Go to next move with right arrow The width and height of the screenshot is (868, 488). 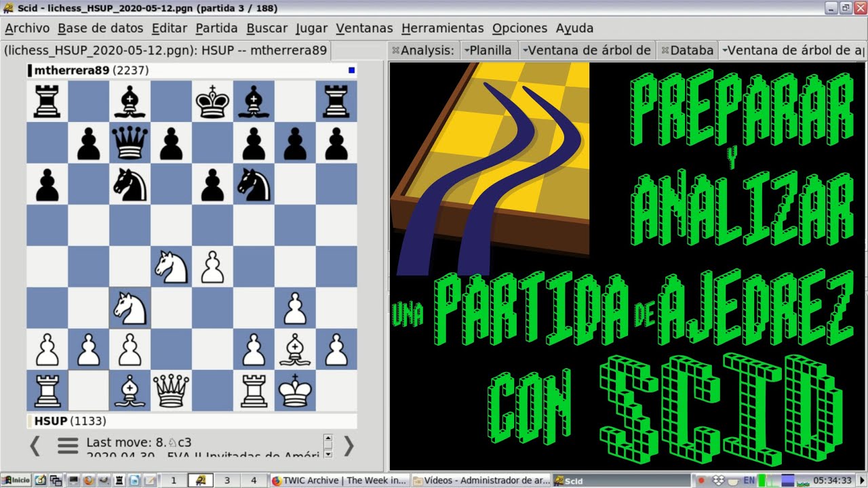point(349,445)
